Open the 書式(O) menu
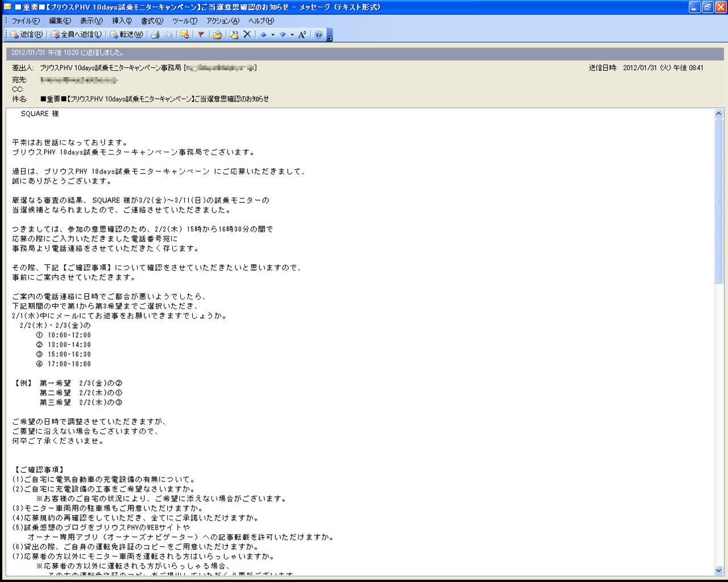This screenshot has width=728, height=582. tap(152, 20)
